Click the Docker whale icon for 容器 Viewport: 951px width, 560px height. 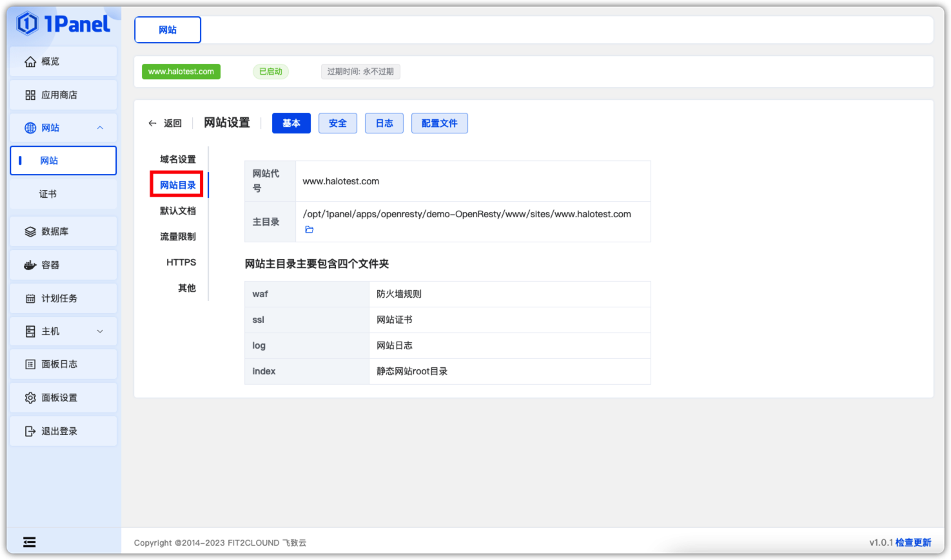[30, 266]
